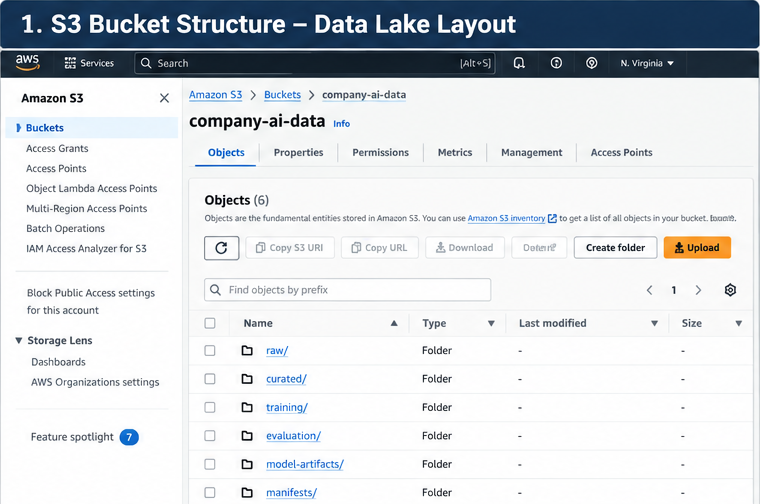
Task: Click the raw/ folder icon
Action: click(247, 350)
